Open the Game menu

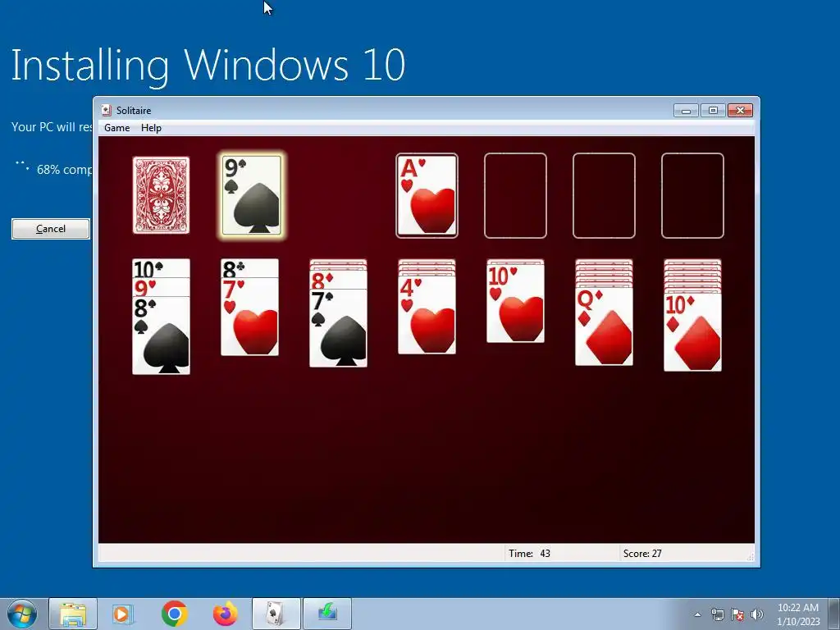coord(116,128)
